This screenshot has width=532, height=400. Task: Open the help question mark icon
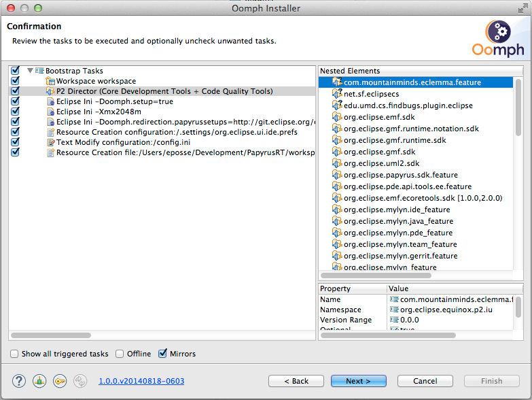(19, 381)
